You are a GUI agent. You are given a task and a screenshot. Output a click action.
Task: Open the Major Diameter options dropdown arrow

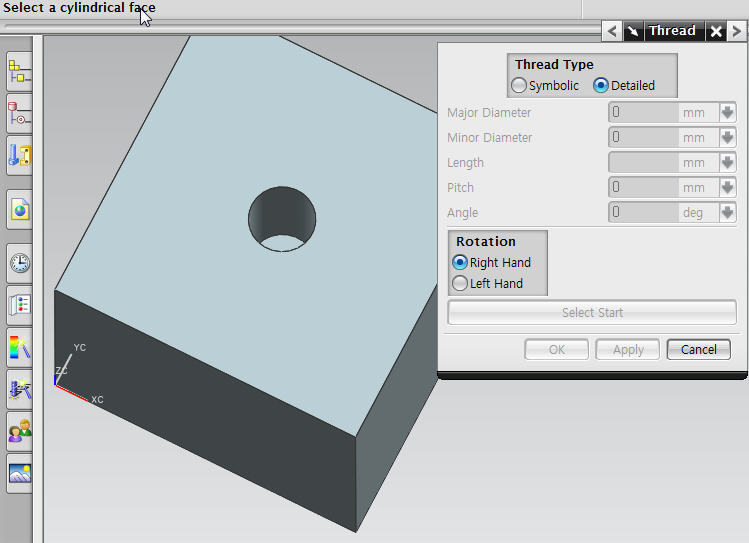(728, 113)
